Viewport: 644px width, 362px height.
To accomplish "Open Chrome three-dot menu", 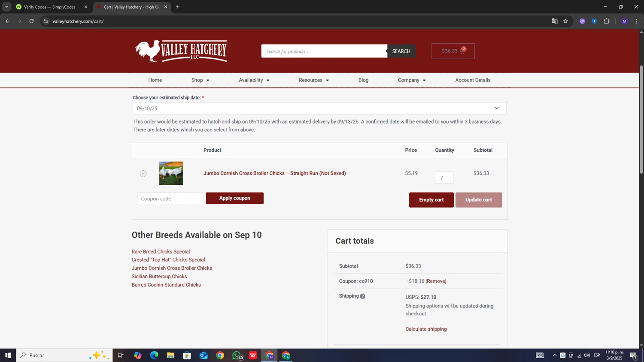I will (636, 21).
